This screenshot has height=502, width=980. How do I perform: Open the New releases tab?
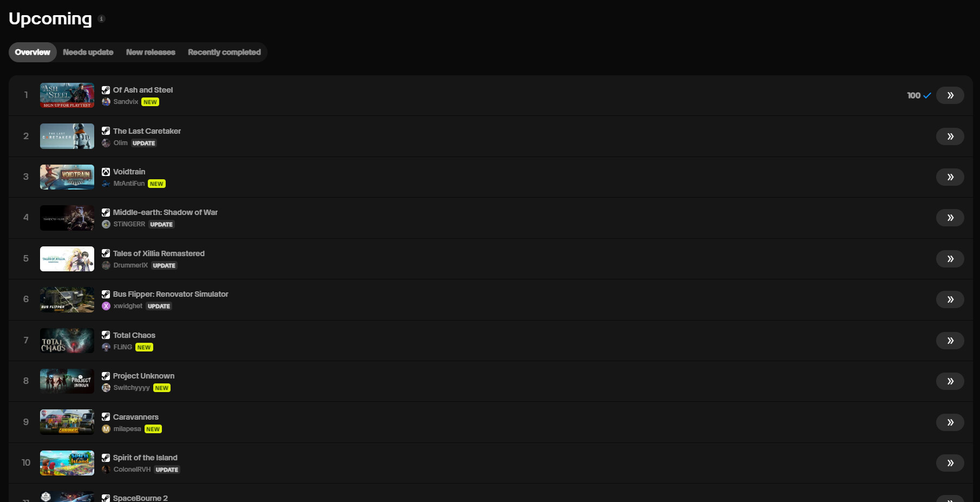pyautogui.click(x=151, y=52)
